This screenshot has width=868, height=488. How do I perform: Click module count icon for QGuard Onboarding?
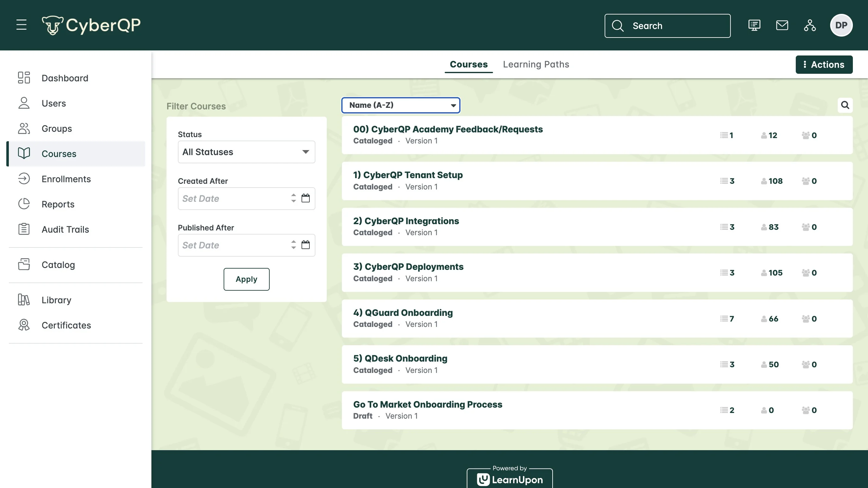pos(724,319)
